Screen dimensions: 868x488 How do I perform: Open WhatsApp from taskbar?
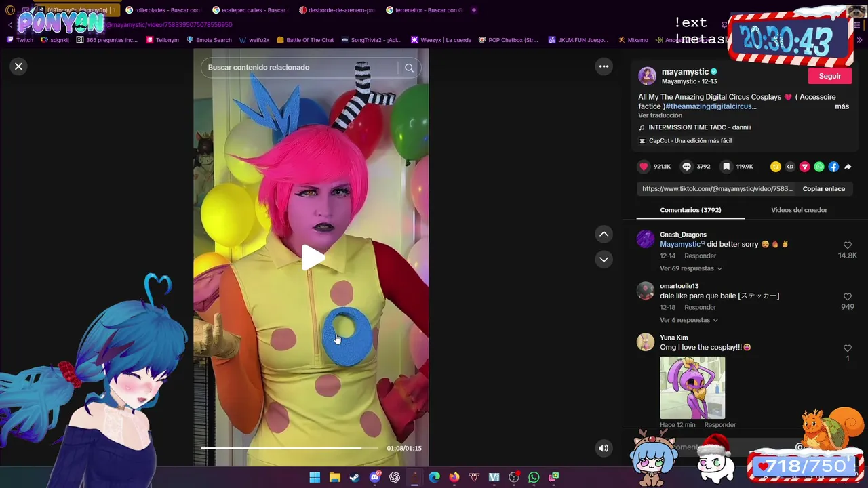(x=534, y=477)
